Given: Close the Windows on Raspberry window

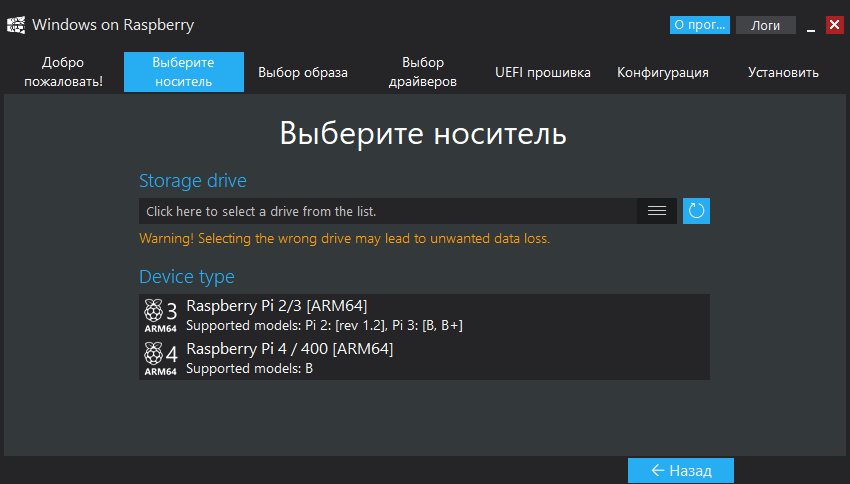Looking at the screenshot, I should [x=834, y=25].
